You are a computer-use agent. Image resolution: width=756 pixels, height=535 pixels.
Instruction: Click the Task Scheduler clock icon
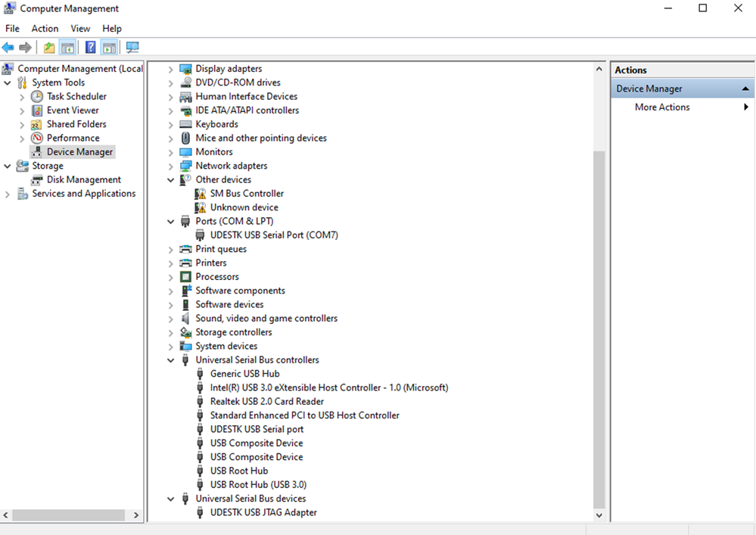point(36,96)
